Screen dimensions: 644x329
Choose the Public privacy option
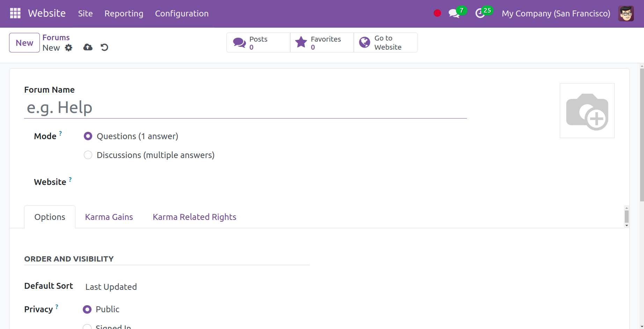tap(87, 309)
